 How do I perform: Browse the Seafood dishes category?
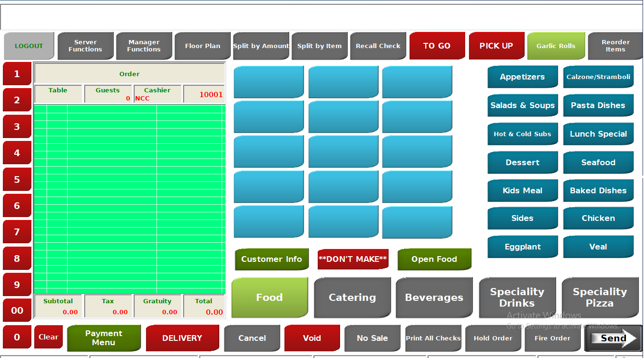click(x=598, y=162)
